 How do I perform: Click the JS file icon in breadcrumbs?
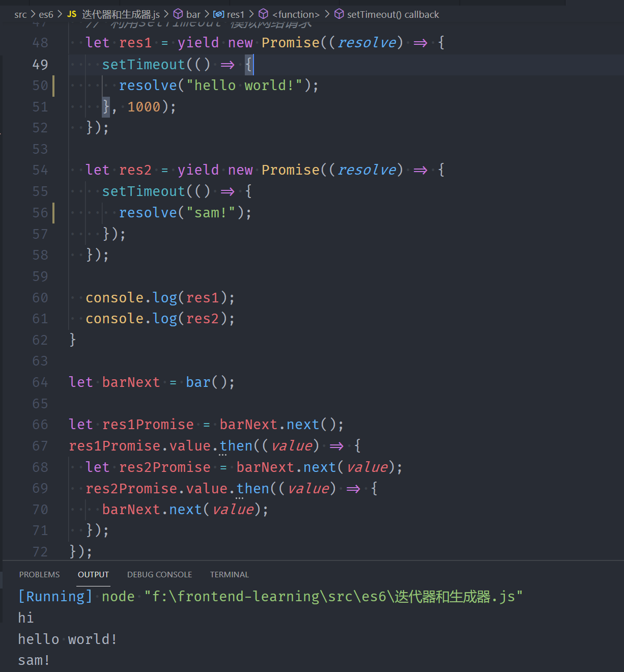click(72, 14)
